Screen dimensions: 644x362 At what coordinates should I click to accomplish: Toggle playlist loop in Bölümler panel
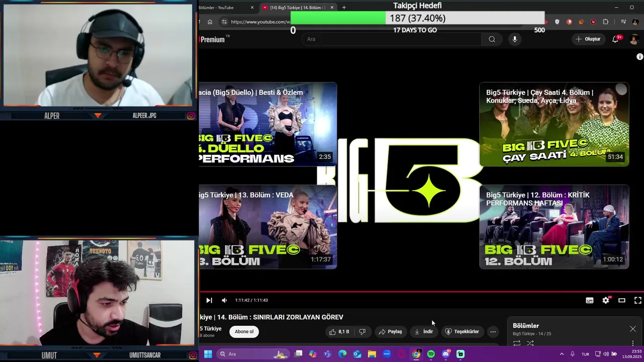(x=517, y=343)
